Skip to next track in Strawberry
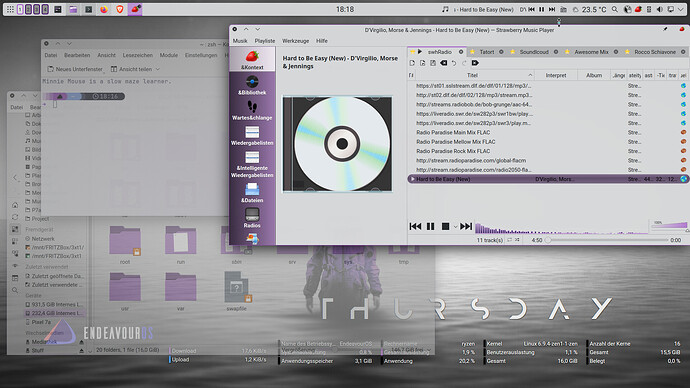 click(x=466, y=226)
